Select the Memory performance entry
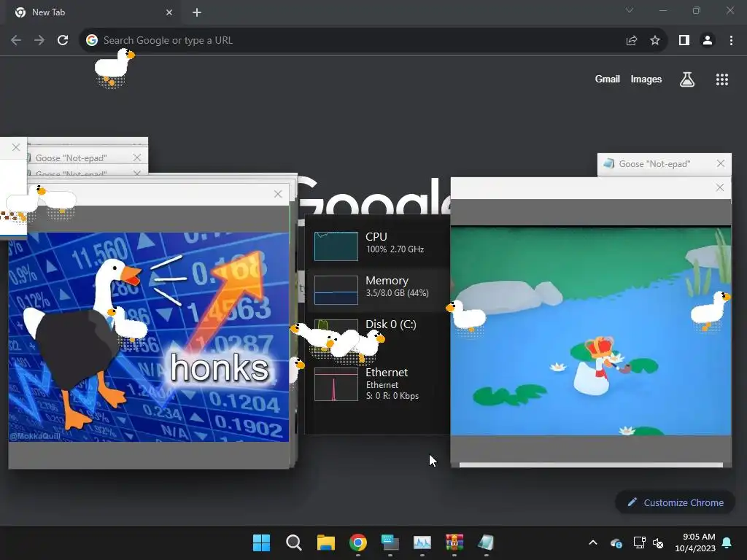Screen dimensions: 747x560 378,290
